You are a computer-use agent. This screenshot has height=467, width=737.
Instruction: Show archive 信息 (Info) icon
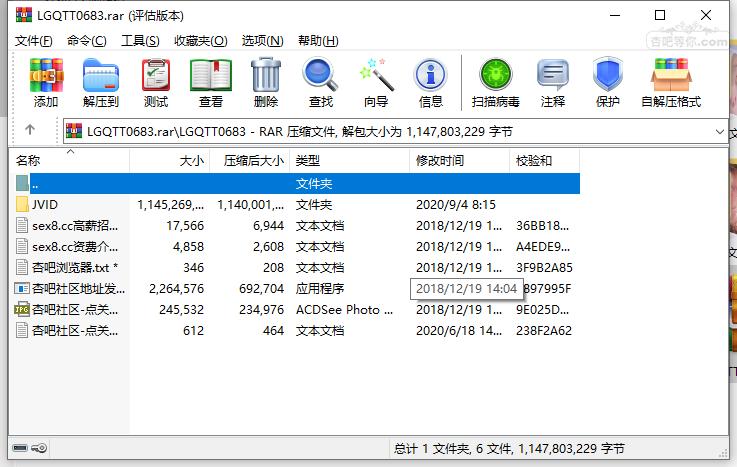[430, 75]
